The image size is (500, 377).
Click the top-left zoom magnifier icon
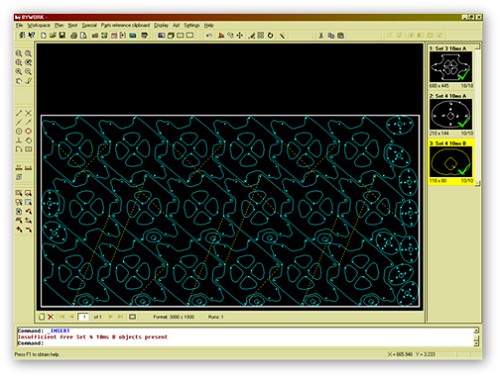tap(19, 53)
